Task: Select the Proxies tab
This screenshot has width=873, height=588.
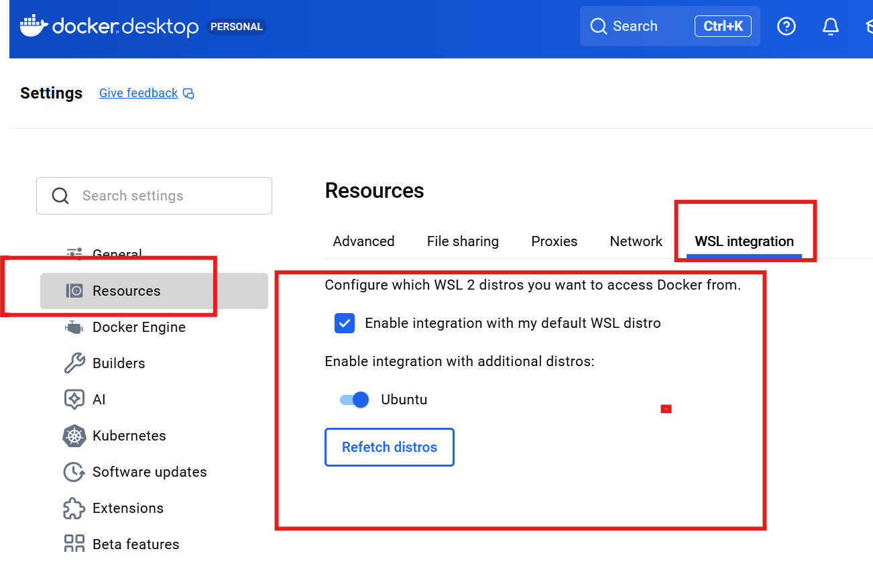Action: (554, 241)
